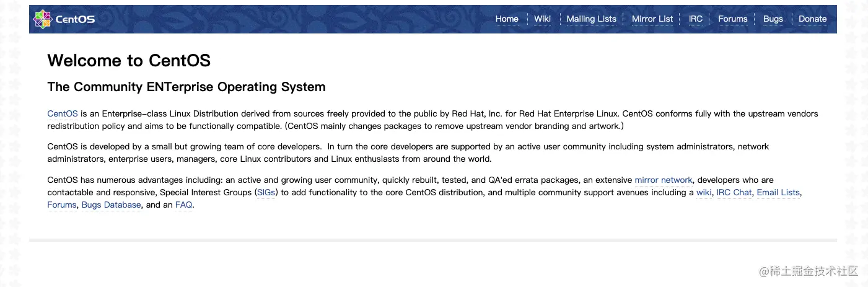
Task: Follow the IRC Chat link
Action: coord(734,192)
